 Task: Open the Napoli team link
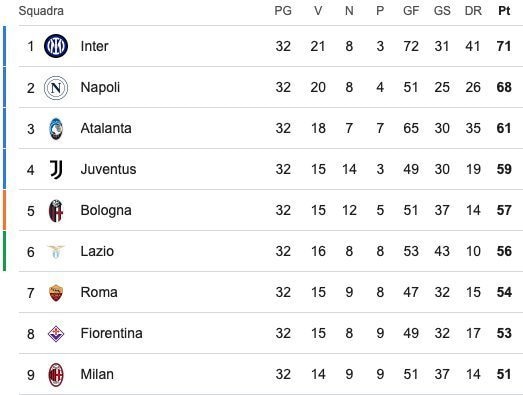100,87
